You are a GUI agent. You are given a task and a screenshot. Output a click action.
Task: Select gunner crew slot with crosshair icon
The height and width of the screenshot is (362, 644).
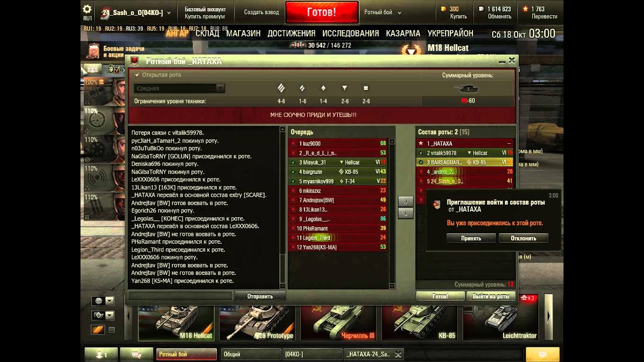point(96,120)
